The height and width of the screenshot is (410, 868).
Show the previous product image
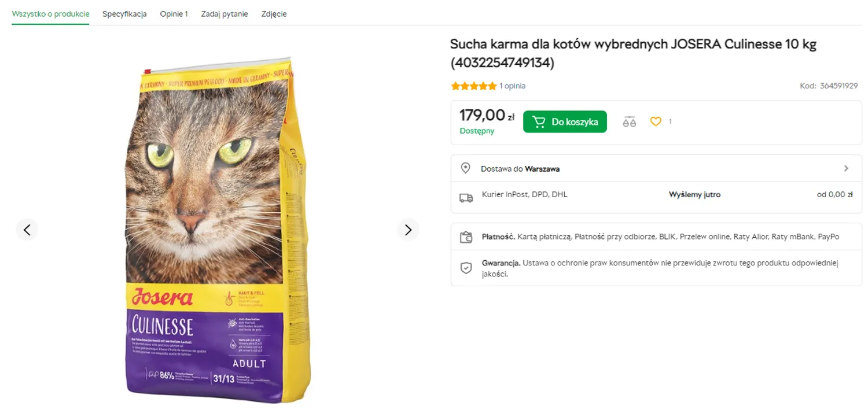(27, 230)
